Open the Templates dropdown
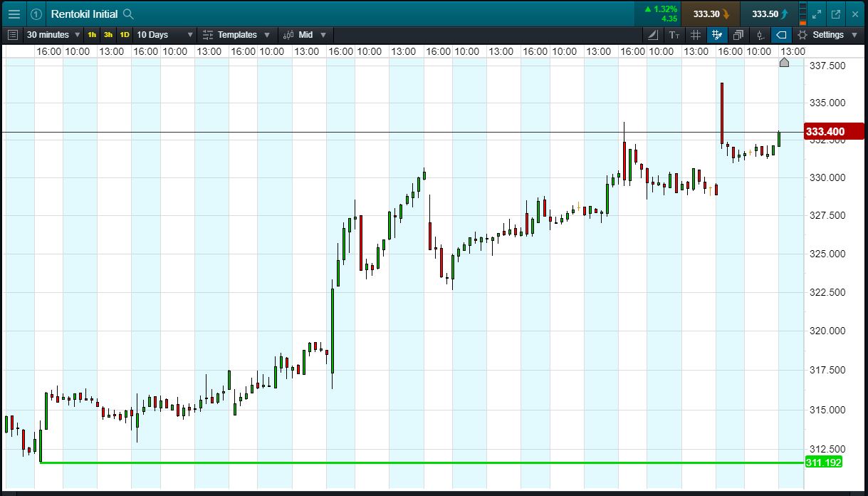 click(x=237, y=34)
